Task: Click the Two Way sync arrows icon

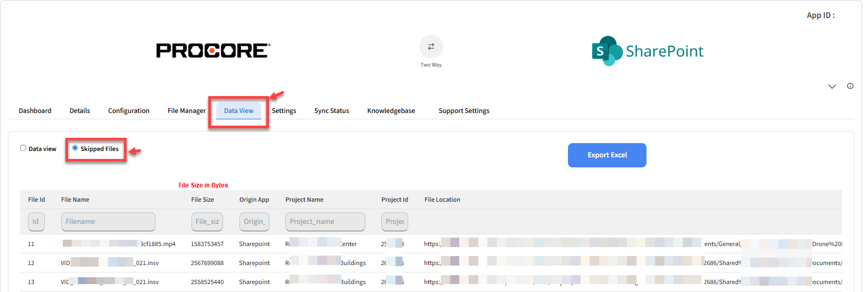Action: [431, 46]
